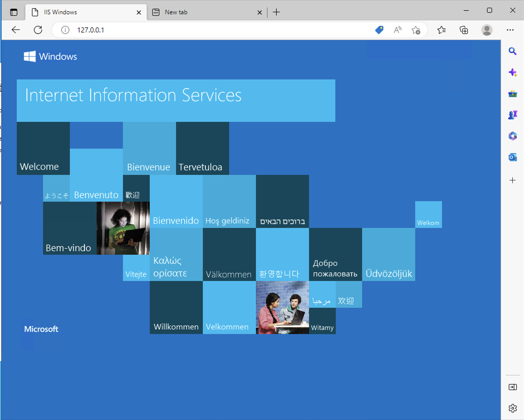Screen dimensions: 524x420
Task: Click the shopping price tag icon
Action: click(x=379, y=30)
